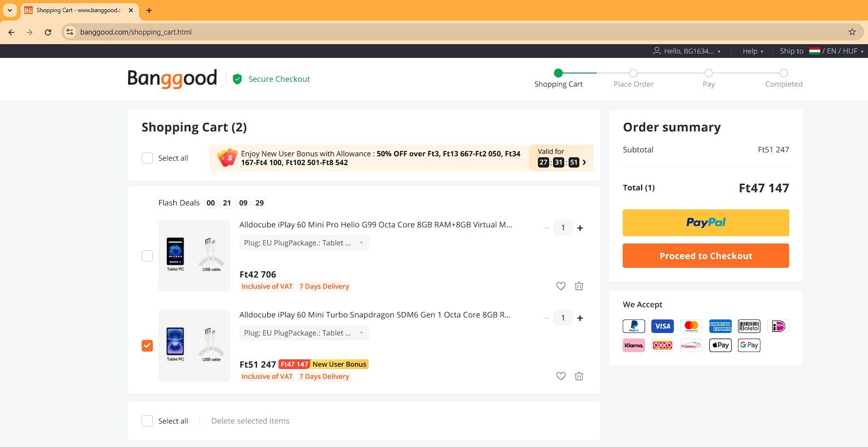
Task: Decrease quantity of iPlay 60 Mini Pro
Action: click(x=546, y=228)
